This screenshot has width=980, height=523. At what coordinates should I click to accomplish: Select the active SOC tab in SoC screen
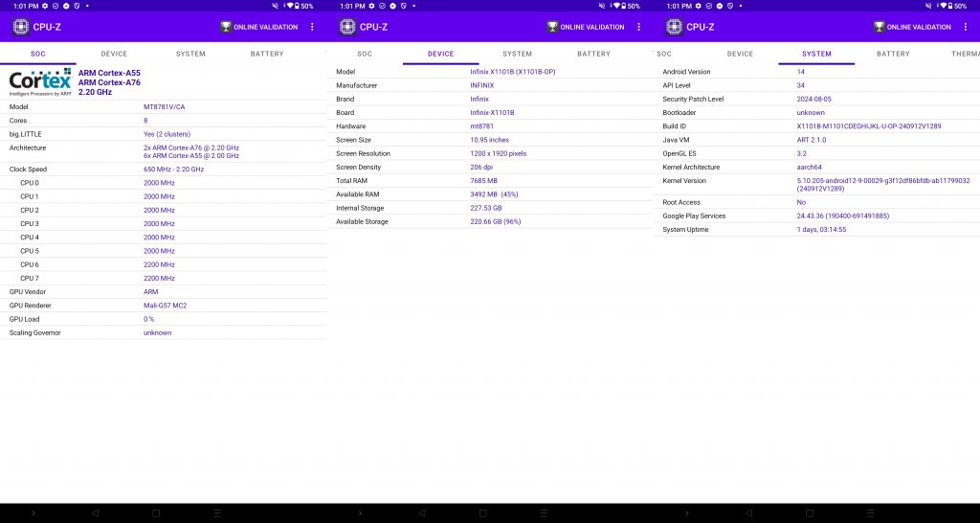click(38, 54)
